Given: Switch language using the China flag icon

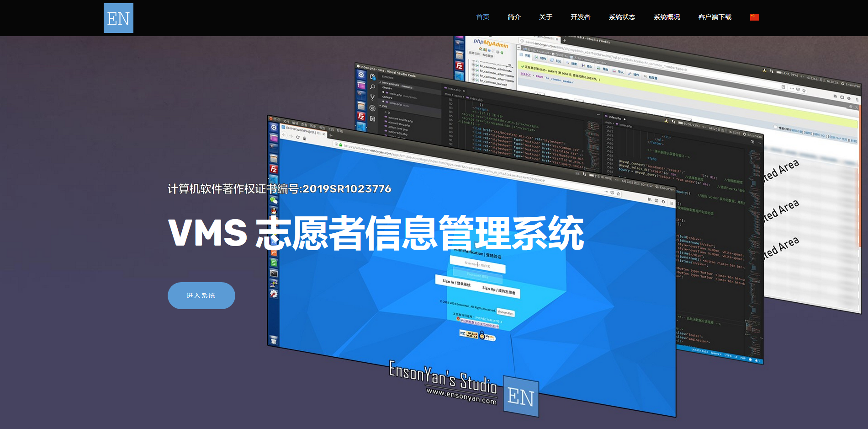Looking at the screenshot, I should pyautogui.click(x=755, y=17).
